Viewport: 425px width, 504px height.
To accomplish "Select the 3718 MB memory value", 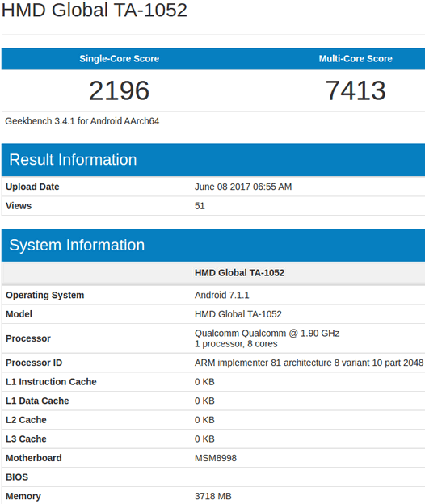I will point(212,496).
